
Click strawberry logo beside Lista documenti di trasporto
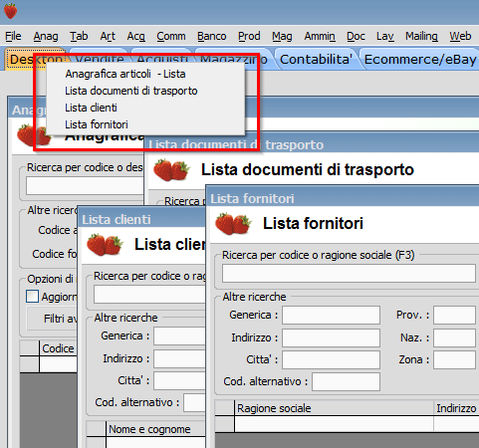coord(171,170)
